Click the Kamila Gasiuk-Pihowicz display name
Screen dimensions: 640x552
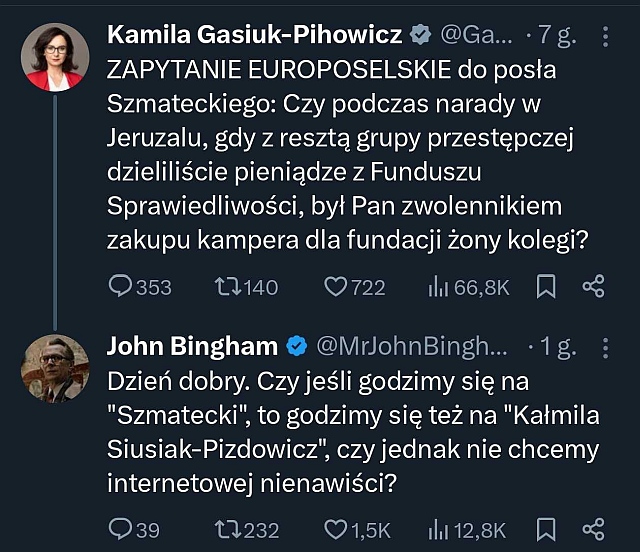point(254,36)
